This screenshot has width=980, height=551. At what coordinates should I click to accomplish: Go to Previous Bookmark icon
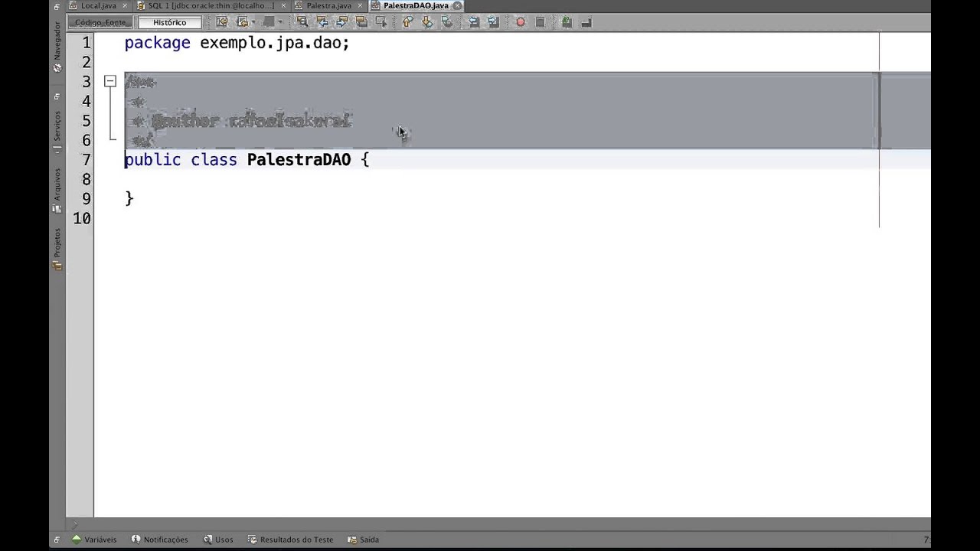407,22
